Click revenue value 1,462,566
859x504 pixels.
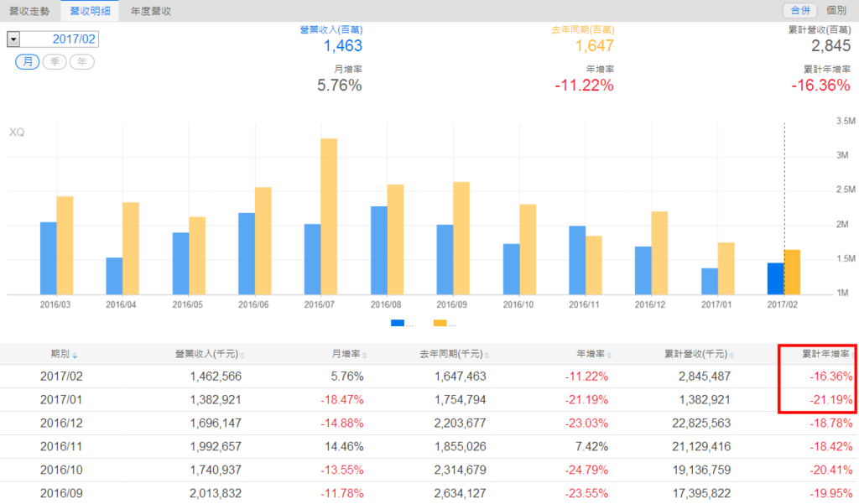coord(216,377)
